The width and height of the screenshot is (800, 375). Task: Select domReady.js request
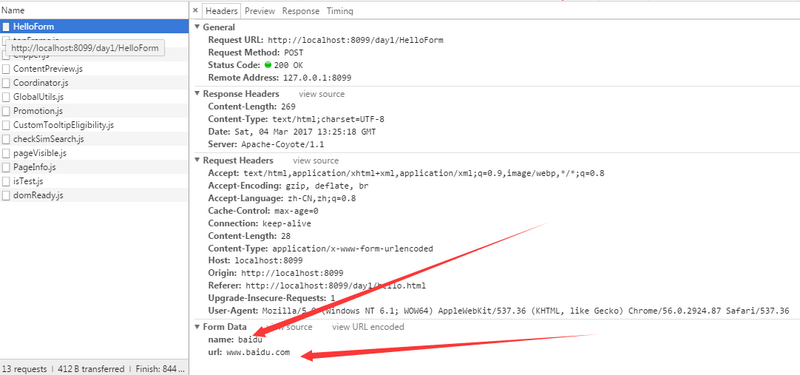point(94,195)
